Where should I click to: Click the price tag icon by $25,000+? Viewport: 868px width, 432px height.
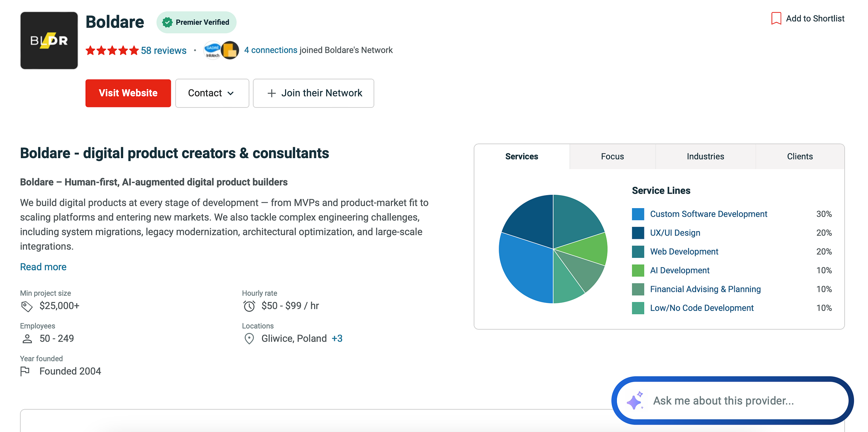click(27, 306)
